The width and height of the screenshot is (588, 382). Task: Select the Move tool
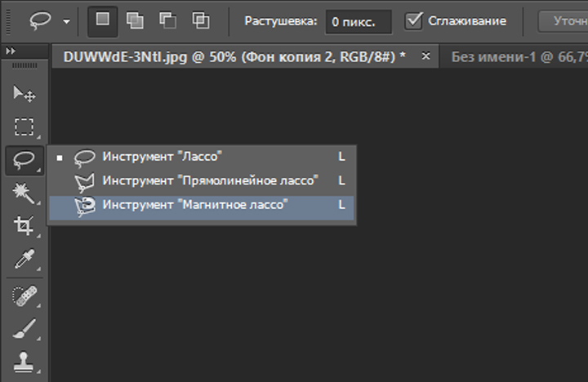point(24,94)
